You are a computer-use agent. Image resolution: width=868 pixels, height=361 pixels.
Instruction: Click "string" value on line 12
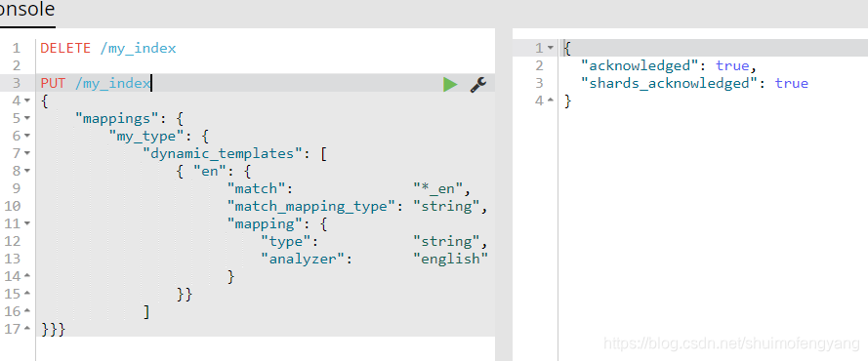pyautogui.click(x=446, y=242)
